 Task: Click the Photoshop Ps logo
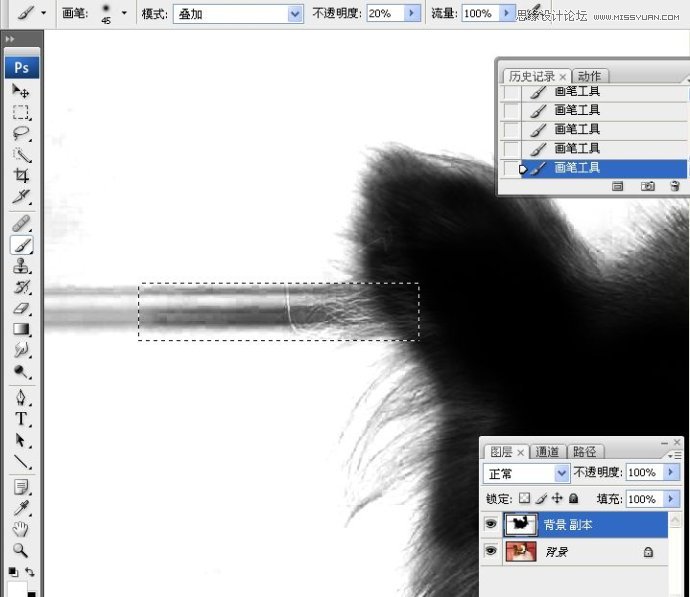[22, 67]
